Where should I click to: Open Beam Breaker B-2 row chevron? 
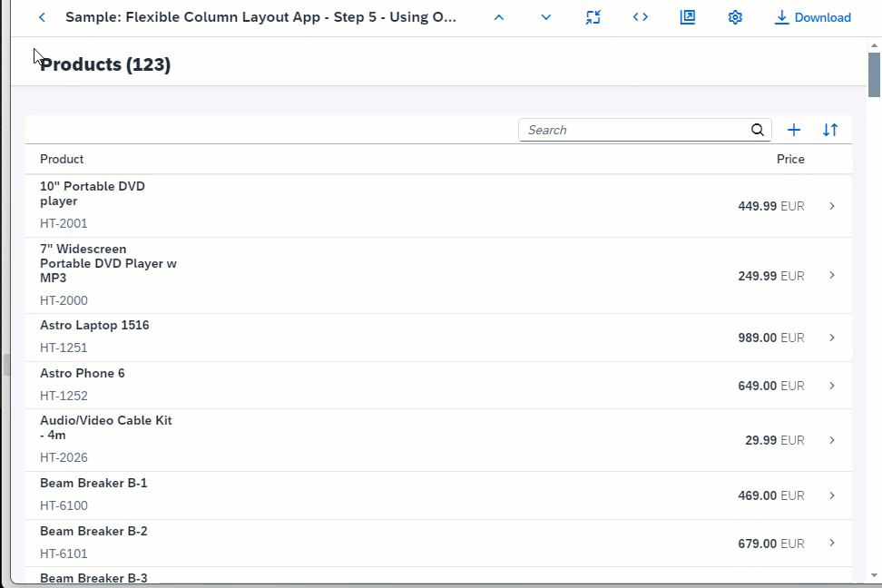(x=832, y=543)
